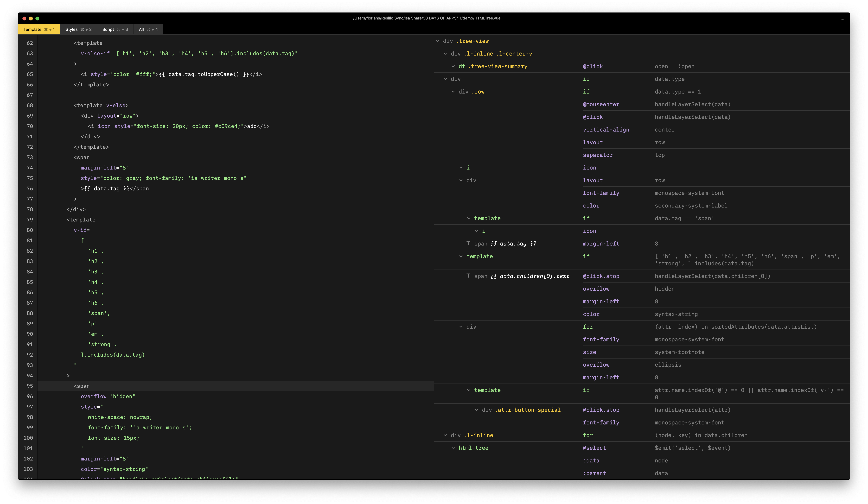Switch to the Styles tab
The height and width of the screenshot is (504, 868).
tap(79, 29)
